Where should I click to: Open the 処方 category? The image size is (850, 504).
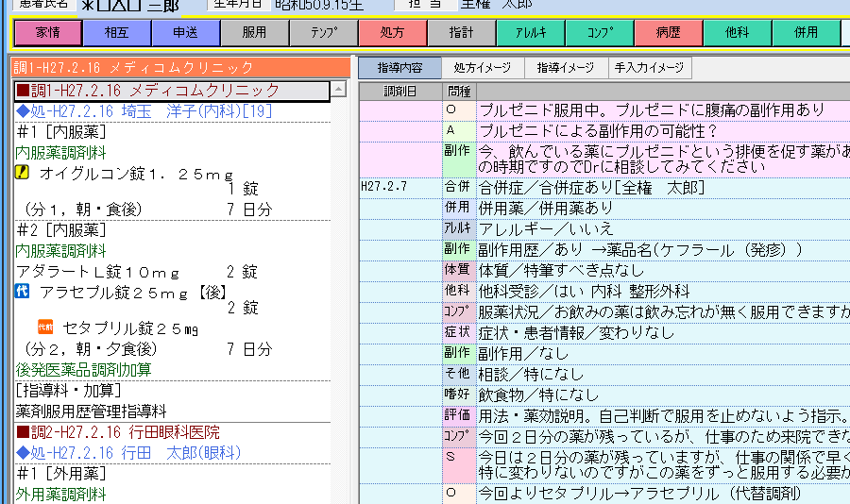tap(393, 32)
